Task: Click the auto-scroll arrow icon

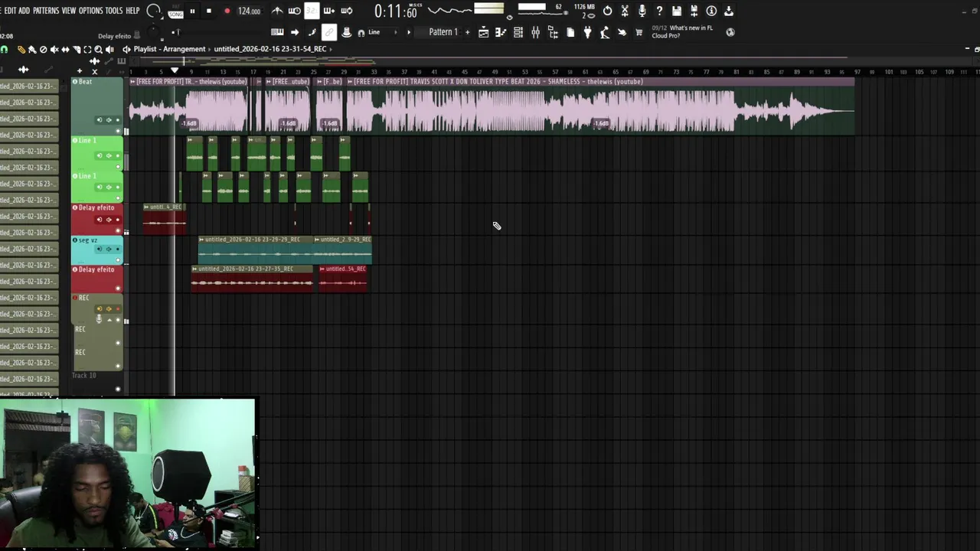Action: (x=295, y=32)
